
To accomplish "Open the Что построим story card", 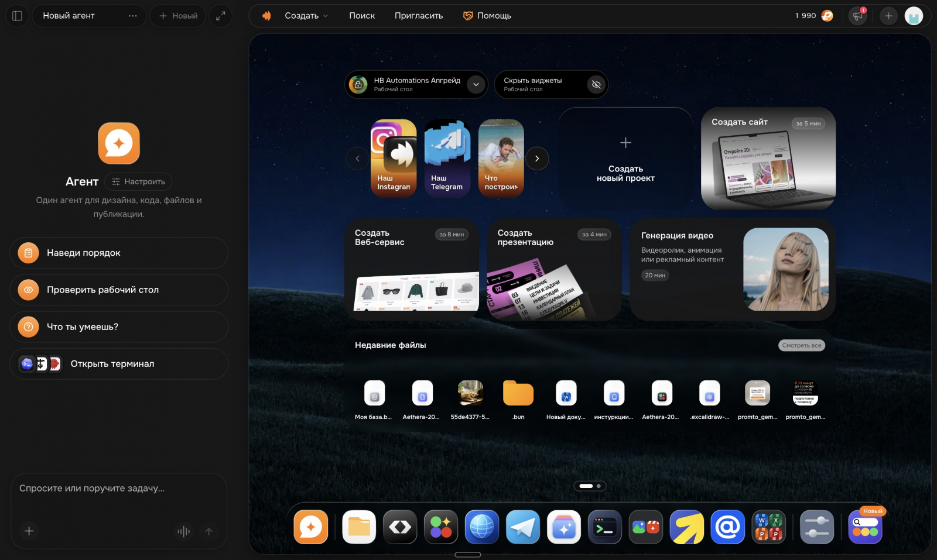I will click(x=501, y=158).
